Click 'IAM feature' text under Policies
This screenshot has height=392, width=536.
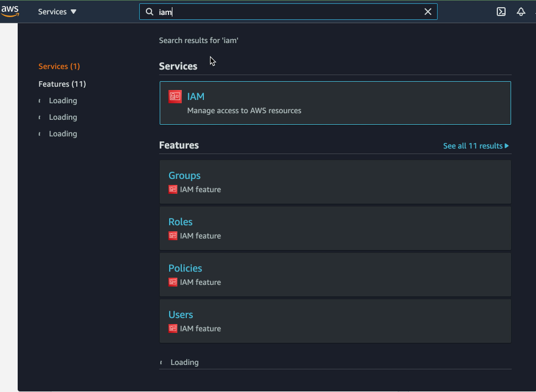click(x=201, y=282)
